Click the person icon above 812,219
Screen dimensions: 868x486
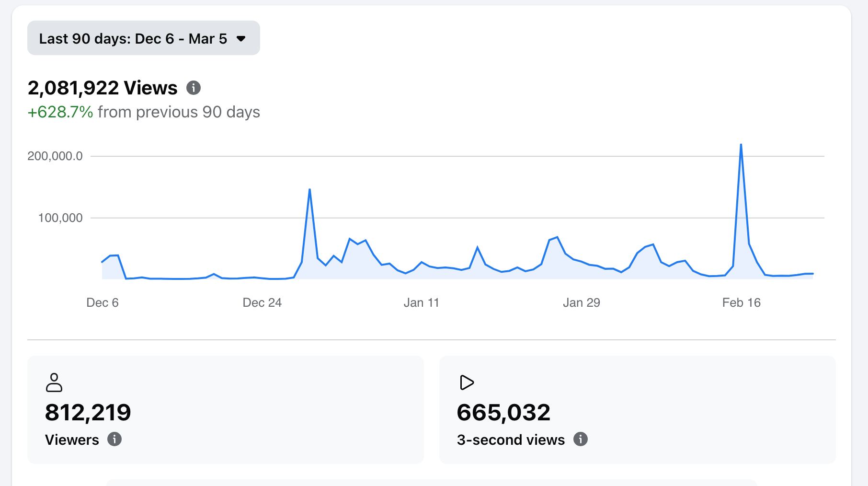click(x=54, y=382)
